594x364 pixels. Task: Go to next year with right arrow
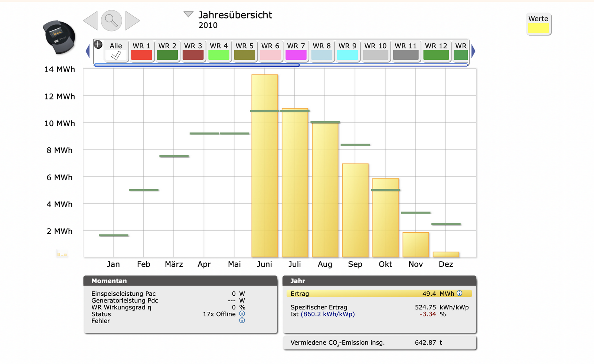(x=133, y=20)
